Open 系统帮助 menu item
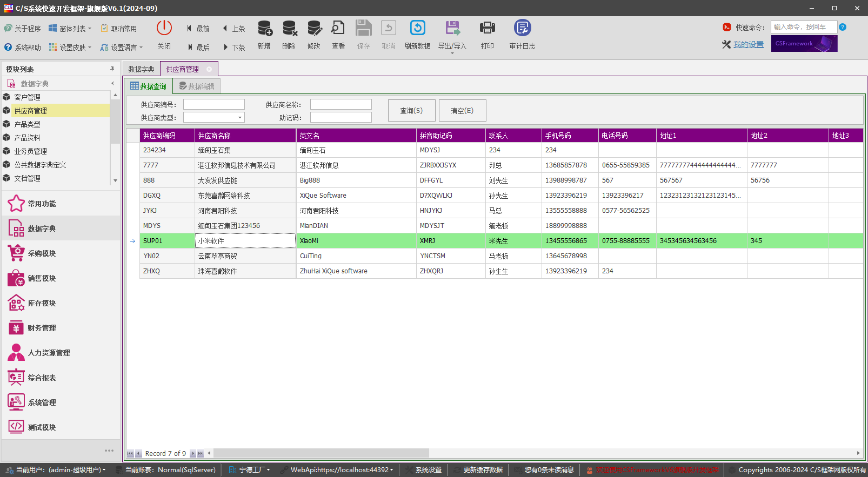 tap(22, 48)
